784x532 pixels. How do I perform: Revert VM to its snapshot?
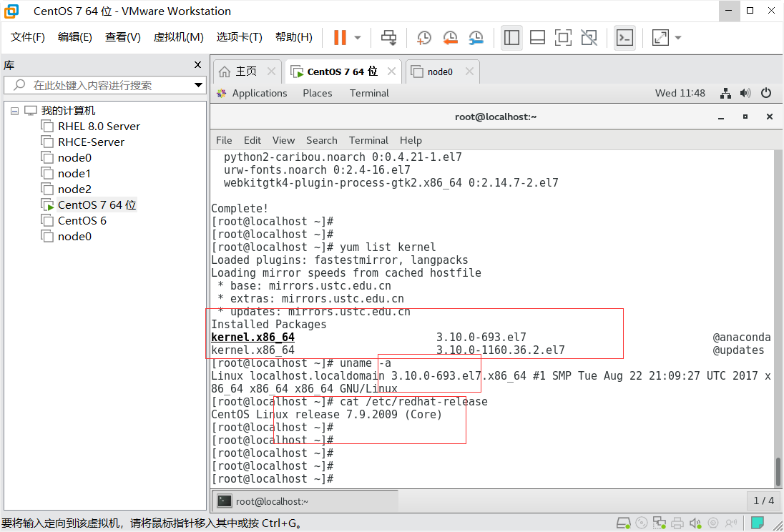click(x=450, y=37)
